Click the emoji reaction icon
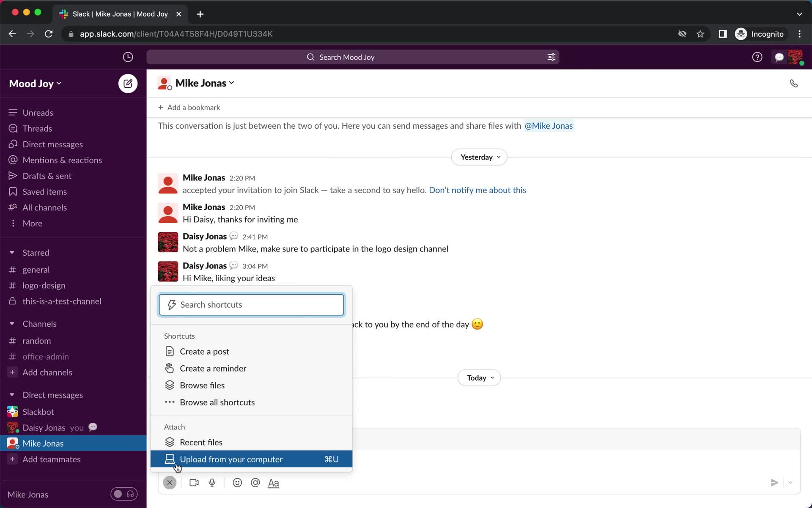The image size is (812, 508). pos(237,482)
